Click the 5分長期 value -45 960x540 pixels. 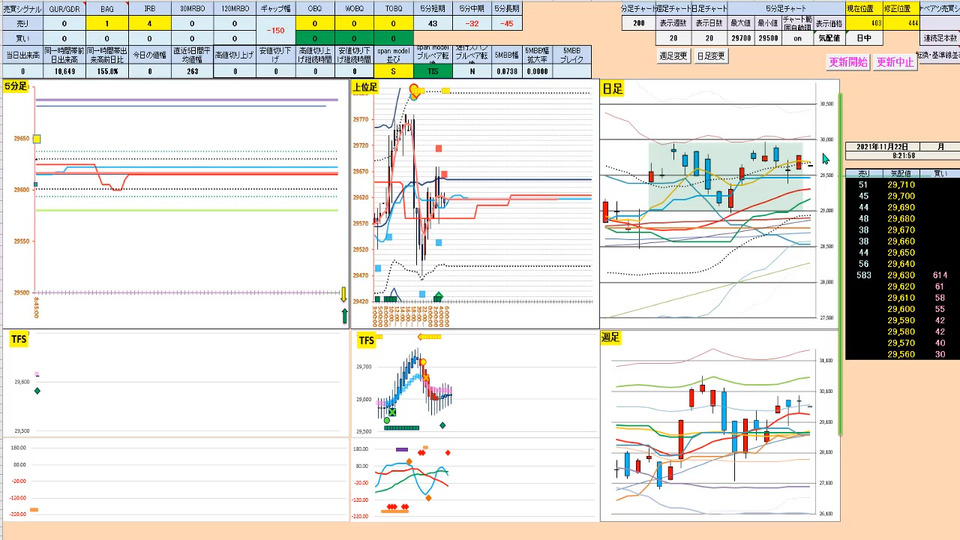[507, 23]
